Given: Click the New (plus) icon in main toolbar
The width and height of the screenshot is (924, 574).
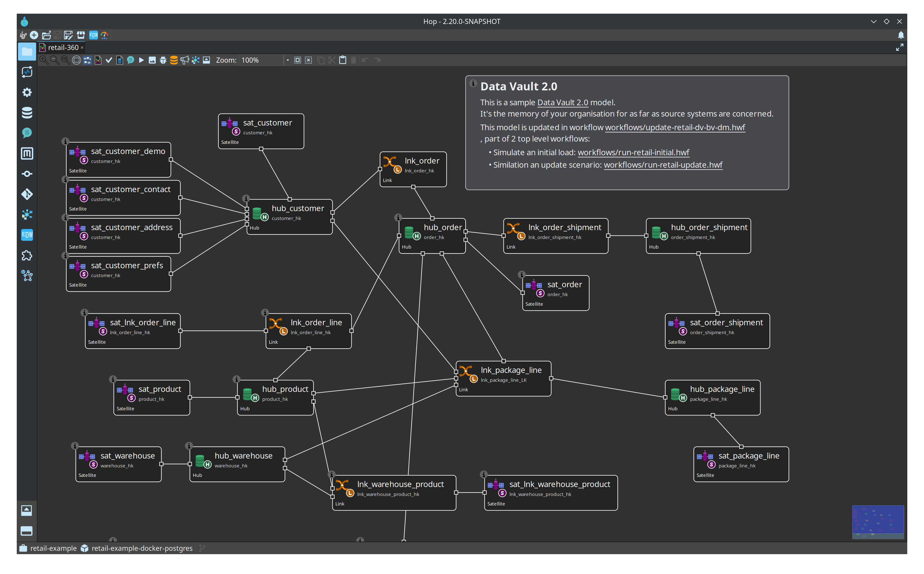Looking at the screenshot, I should coord(34,35).
